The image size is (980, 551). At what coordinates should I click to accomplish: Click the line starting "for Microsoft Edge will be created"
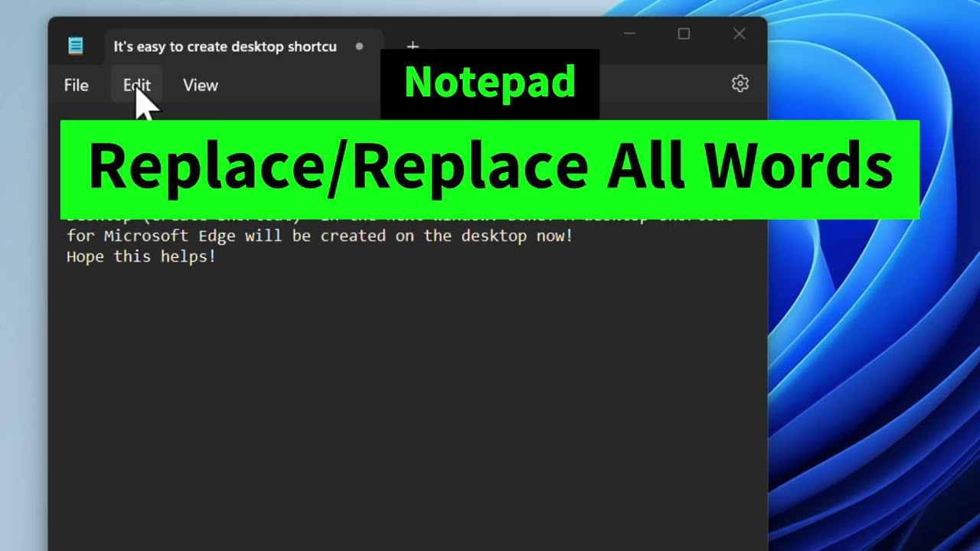click(319, 236)
